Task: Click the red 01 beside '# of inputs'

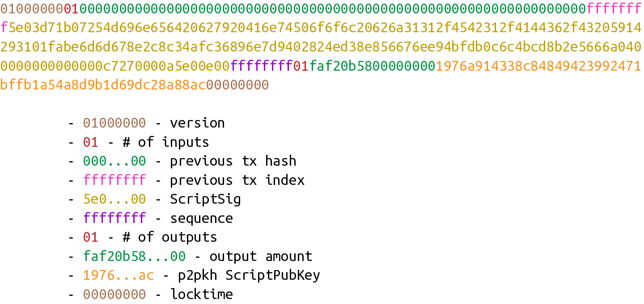Action: [90, 142]
